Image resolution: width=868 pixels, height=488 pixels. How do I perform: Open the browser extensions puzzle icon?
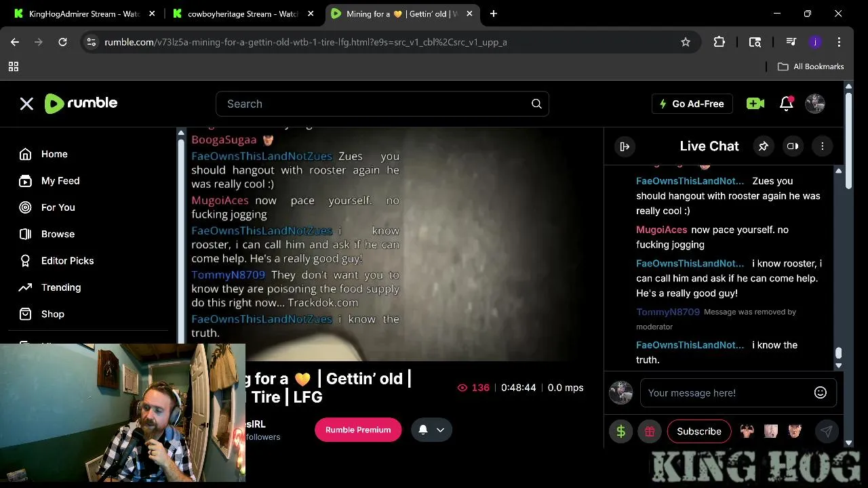coord(719,42)
